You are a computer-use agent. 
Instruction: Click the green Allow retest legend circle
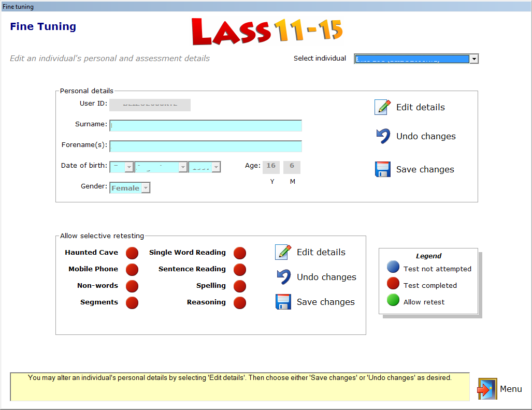coord(393,300)
